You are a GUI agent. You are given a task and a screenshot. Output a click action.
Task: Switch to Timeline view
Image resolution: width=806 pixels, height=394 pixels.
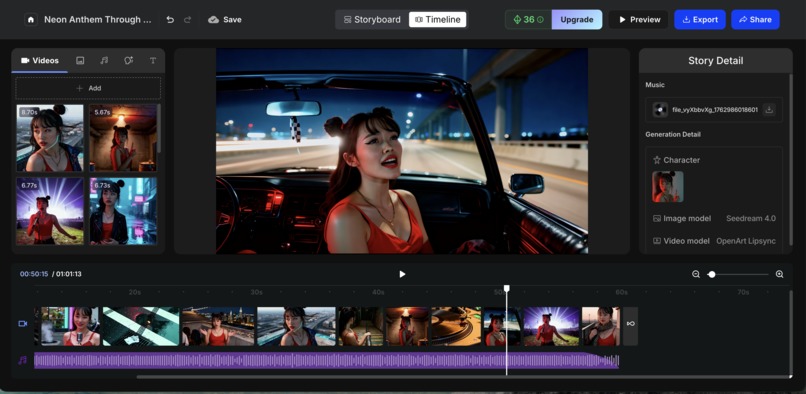coord(437,20)
